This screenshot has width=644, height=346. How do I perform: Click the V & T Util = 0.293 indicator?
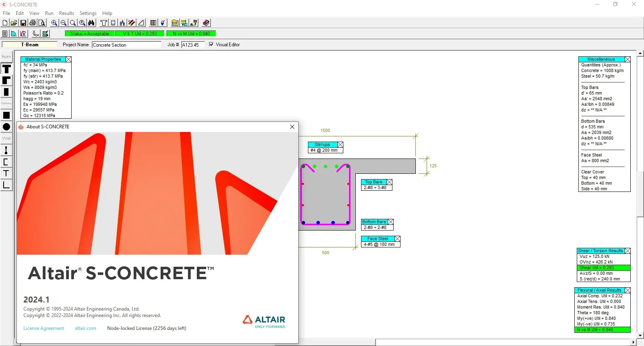point(140,34)
